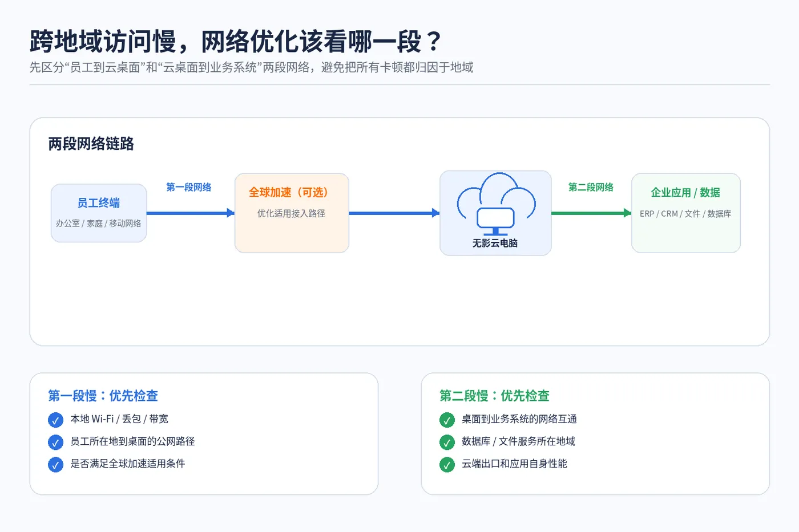Screen dimensions: 799x532
Task: Select the text 员工所在地到桌面的公网路径
Action: click(x=133, y=441)
